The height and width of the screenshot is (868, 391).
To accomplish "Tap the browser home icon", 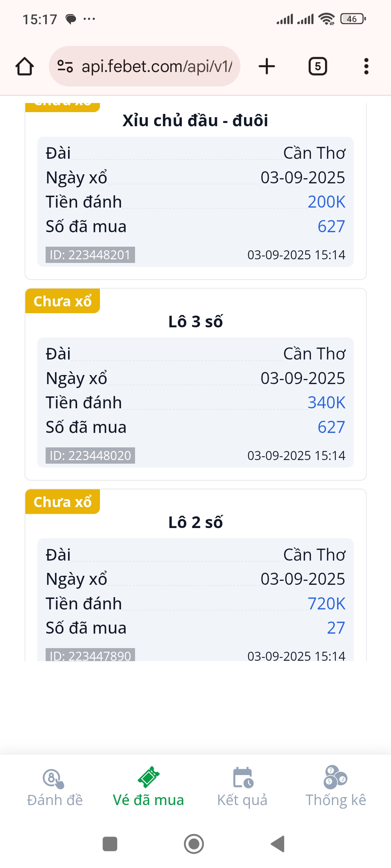I will (x=25, y=67).
